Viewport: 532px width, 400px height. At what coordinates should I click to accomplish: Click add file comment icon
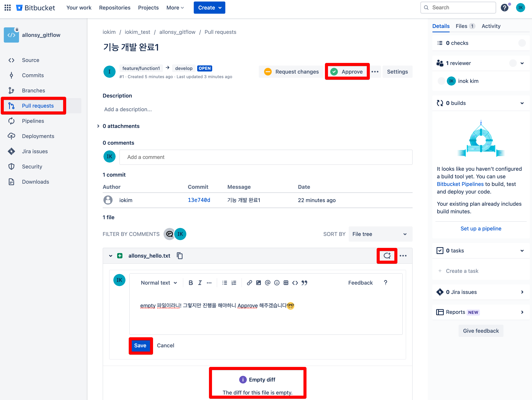pyautogui.click(x=387, y=256)
